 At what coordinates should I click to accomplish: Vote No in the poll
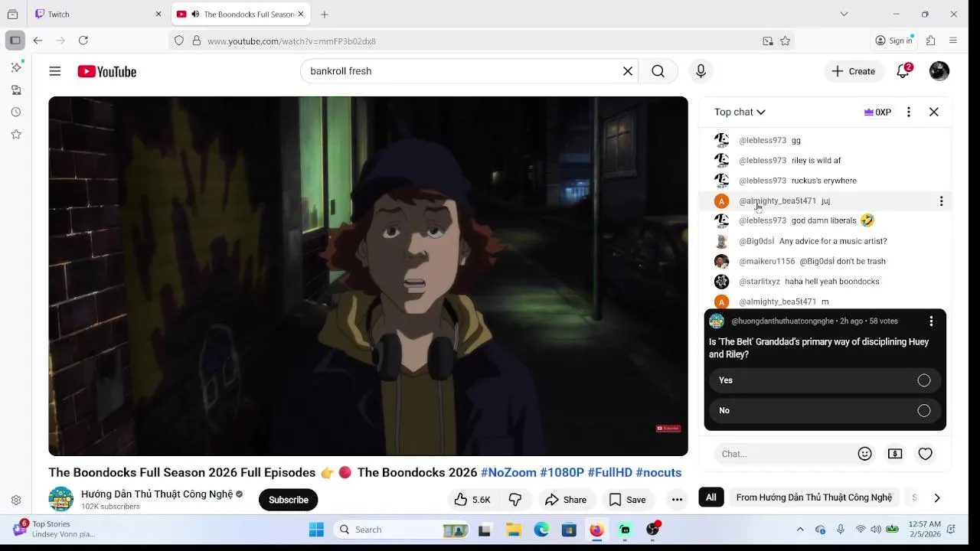click(825, 411)
